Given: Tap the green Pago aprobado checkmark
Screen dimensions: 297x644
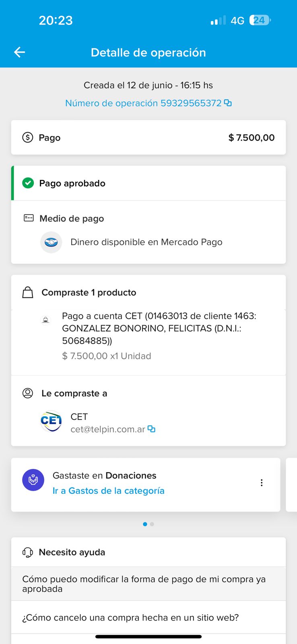Looking at the screenshot, I should point(28,183).
